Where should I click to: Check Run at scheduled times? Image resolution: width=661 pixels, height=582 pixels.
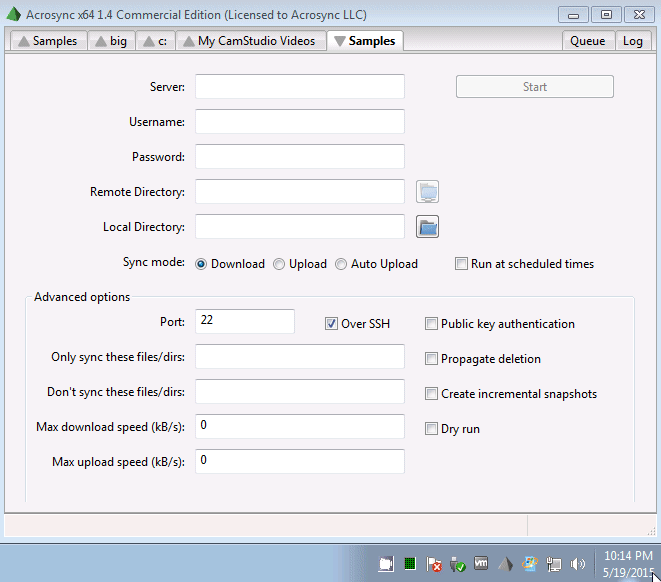(461, 264)
